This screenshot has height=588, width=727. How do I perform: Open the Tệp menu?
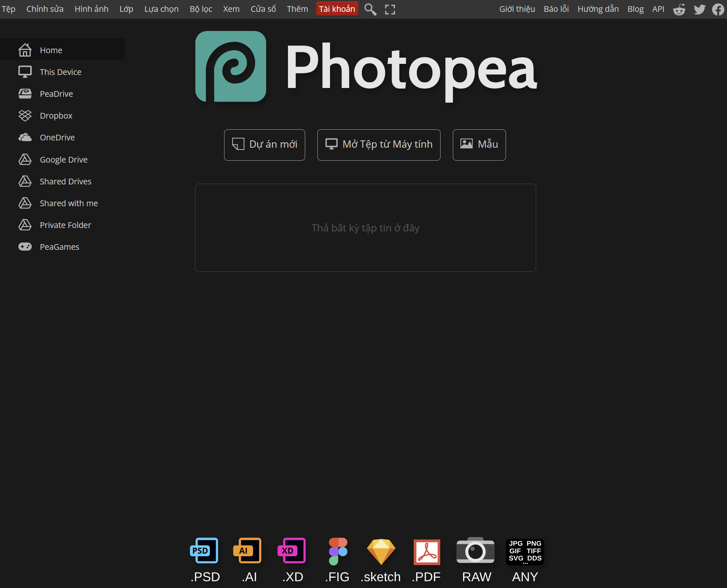click(x=8, y=9)
